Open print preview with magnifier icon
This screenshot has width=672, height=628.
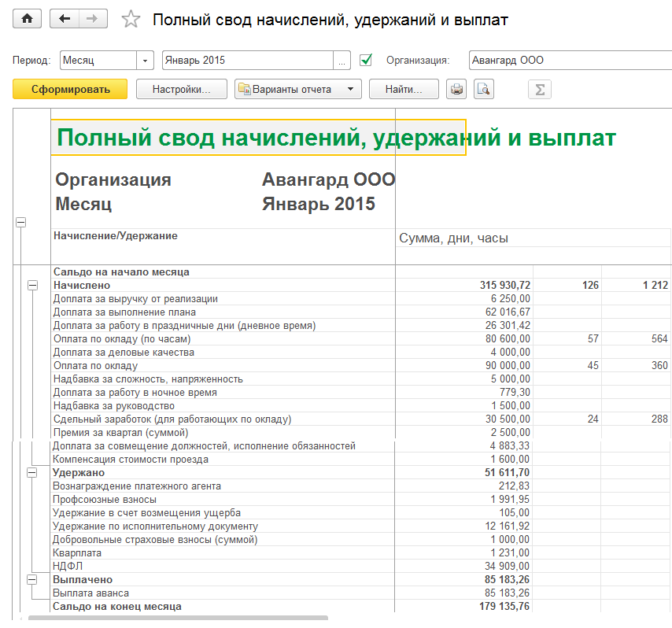coord(483,89)
